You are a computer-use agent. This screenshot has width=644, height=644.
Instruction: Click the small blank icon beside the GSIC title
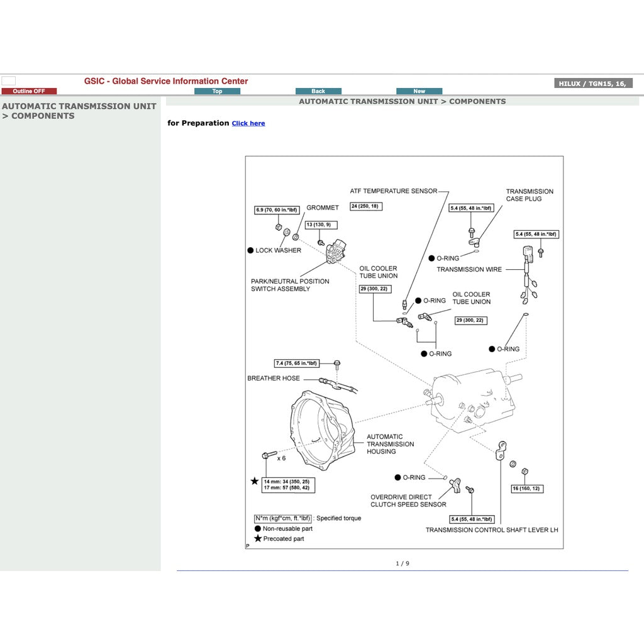(9, 80)
